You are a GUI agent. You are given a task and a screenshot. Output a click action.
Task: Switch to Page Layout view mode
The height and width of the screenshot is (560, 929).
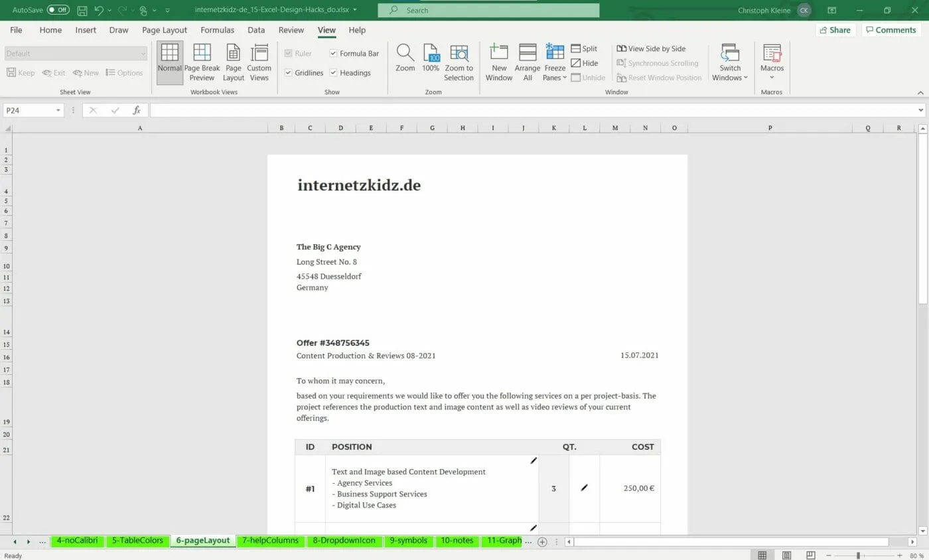click(233, 60)
